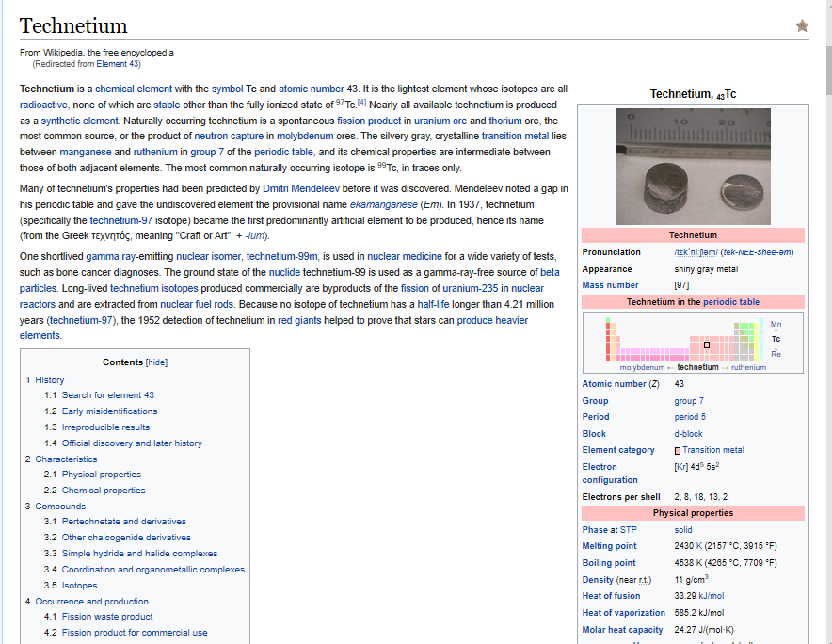Jump to Search for element 43 section
Viewport: 832px width, 644px height.
pyautogui.click(x=107, y=395)
